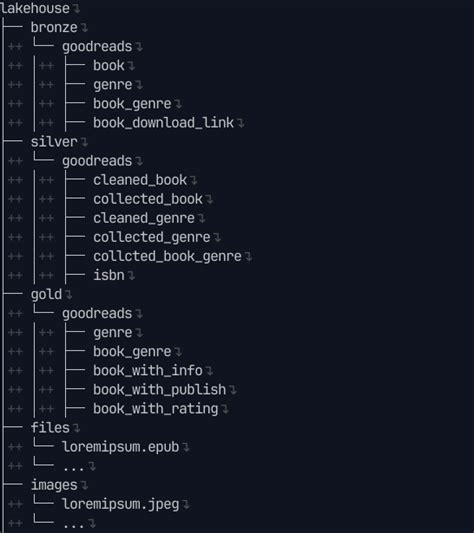This screenshot has height=533, width=474.
Task: Select the loremipsum.epub file
Action: (120, 447)
